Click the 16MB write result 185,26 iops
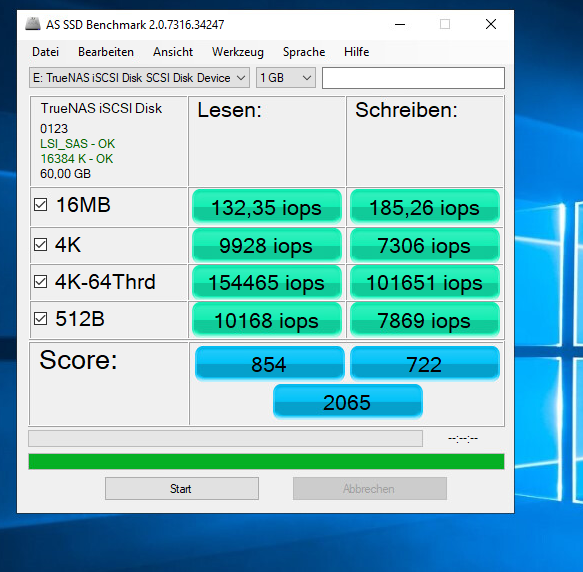This screenshot has height=572, width=583. tap(425, 207)
